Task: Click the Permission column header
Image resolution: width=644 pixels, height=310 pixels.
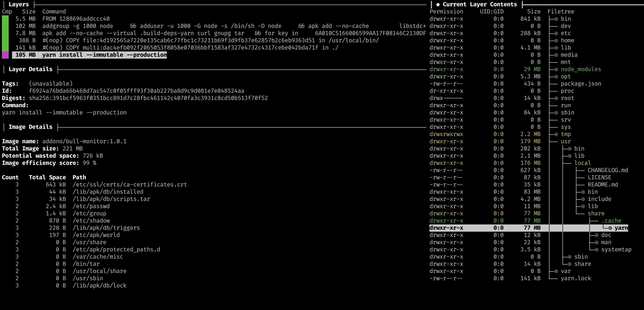Action: (446, 12)
